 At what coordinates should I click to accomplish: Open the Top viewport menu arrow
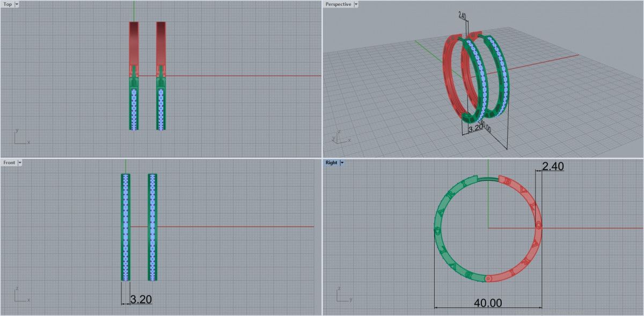(x=17, y=4)
